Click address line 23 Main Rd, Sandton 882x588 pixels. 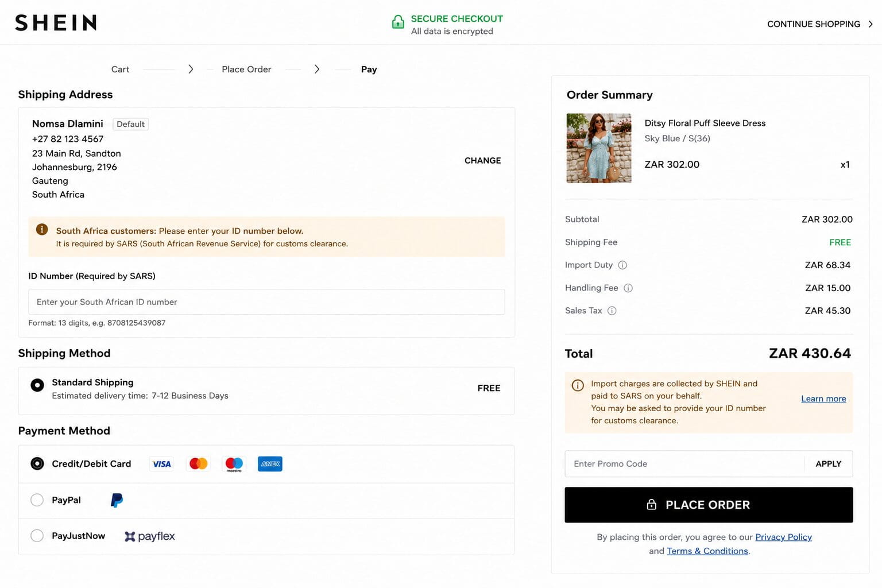point(76,153)
